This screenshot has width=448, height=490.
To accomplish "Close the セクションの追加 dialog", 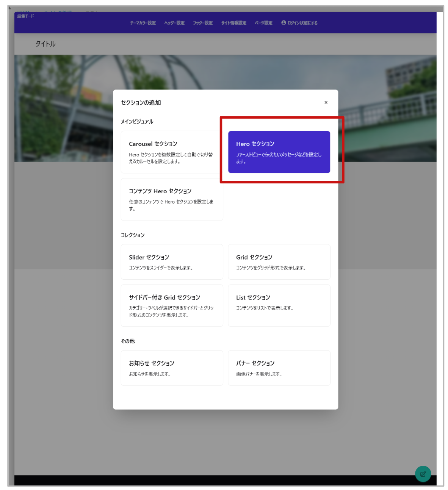I will pos(326,102).
